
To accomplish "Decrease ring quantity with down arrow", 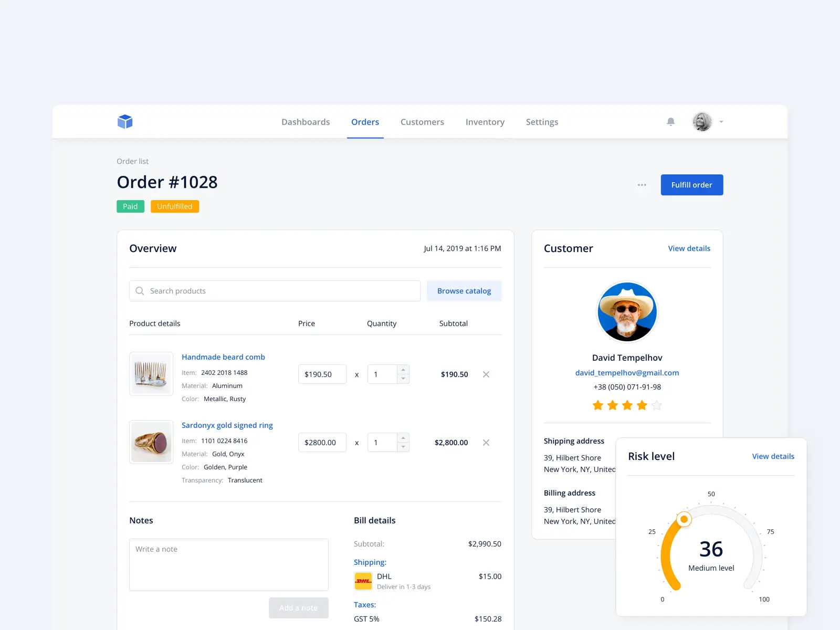I will point(403,447).
